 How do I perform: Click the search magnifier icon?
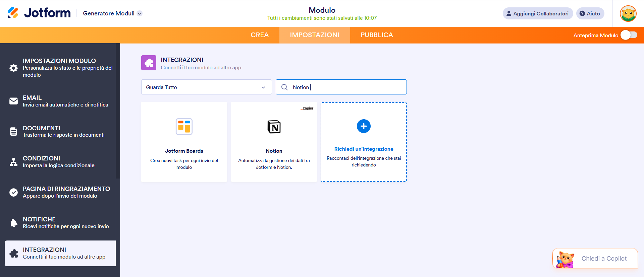284,87
